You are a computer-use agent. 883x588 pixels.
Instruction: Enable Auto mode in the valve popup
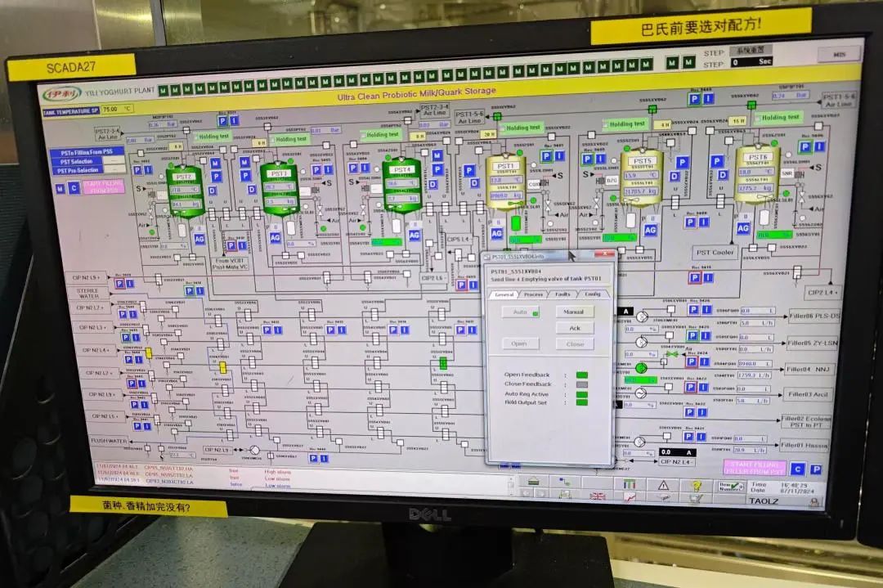[520, 312]
